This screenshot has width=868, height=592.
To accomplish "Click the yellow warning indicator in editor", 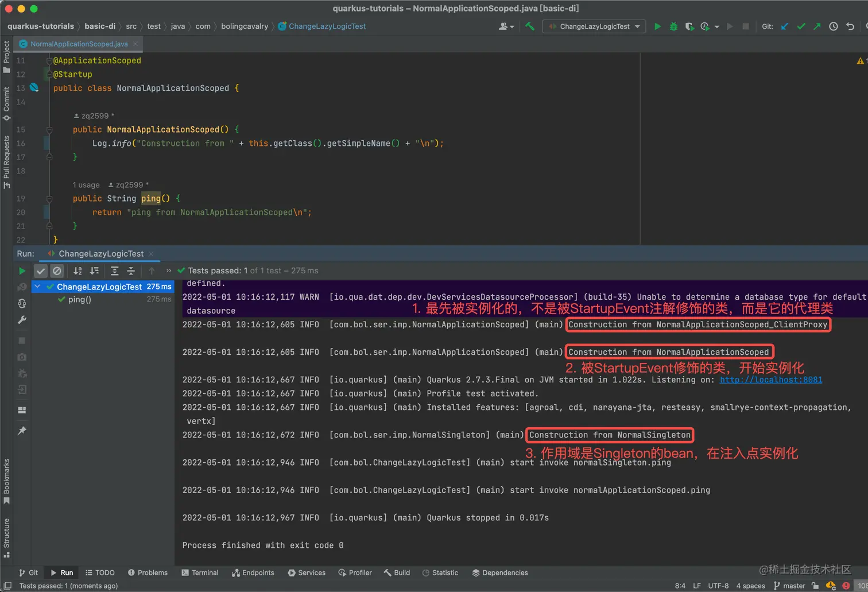I will [860, 61].
